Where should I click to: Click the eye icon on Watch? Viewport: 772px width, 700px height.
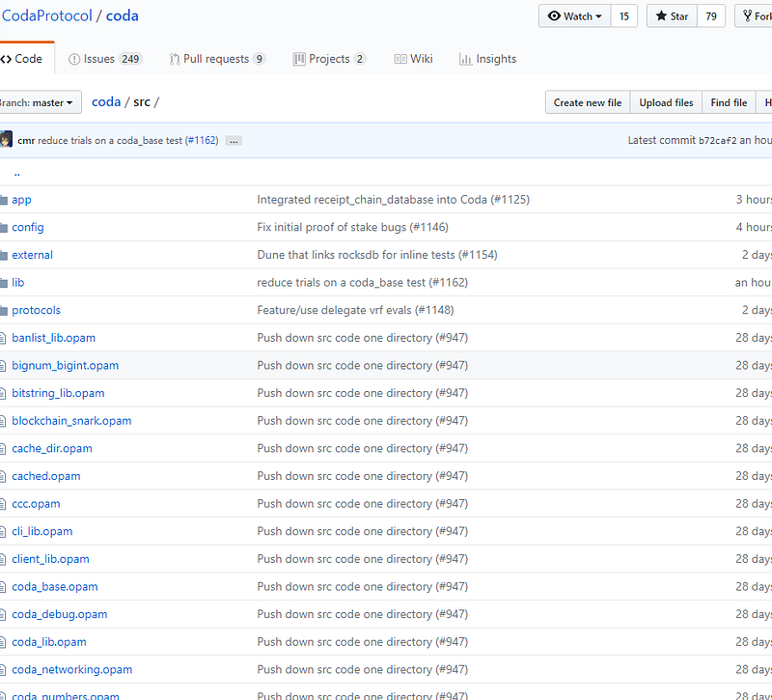(554, 16)
